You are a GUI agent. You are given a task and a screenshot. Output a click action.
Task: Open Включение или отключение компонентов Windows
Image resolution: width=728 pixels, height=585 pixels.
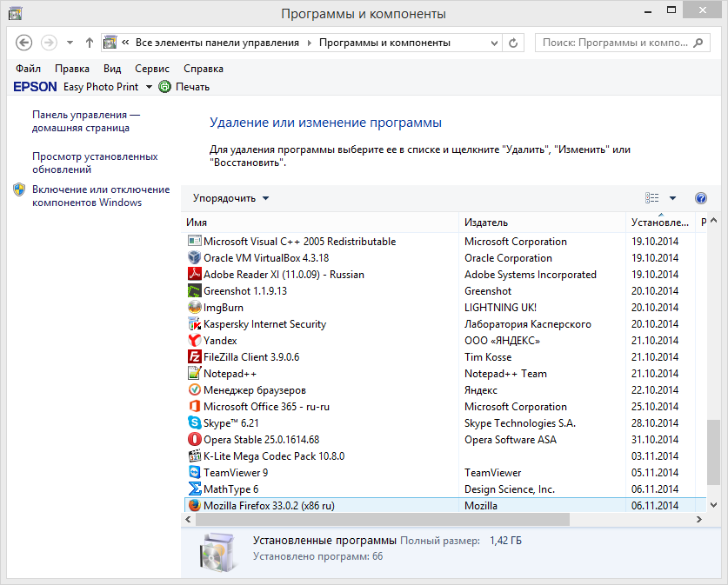tap(100, 196)
